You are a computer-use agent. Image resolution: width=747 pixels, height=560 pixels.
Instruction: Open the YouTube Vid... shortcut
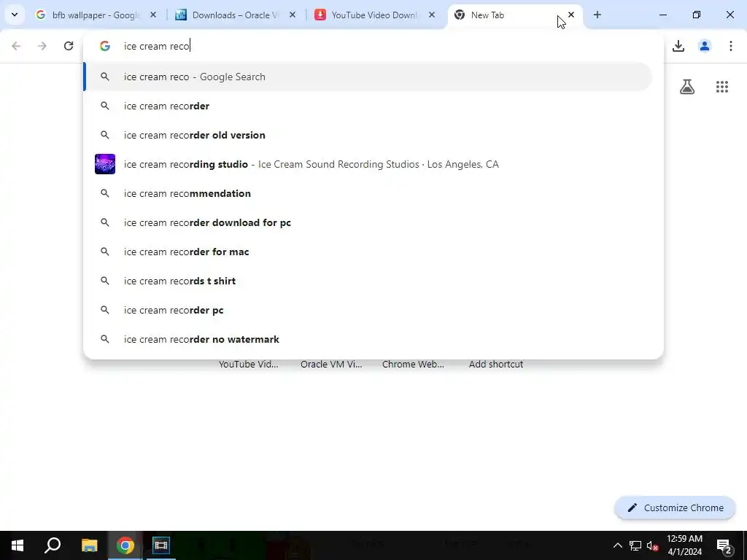pyautogui.click(x=249, y=364)
